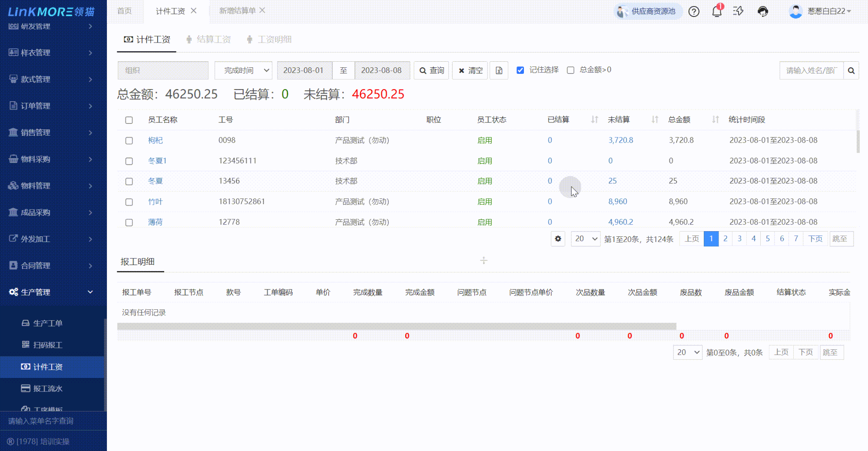Enable the 总金额>0 filter checkbox
This screenshot has width=868, height=451.
[x=570, y=70]
